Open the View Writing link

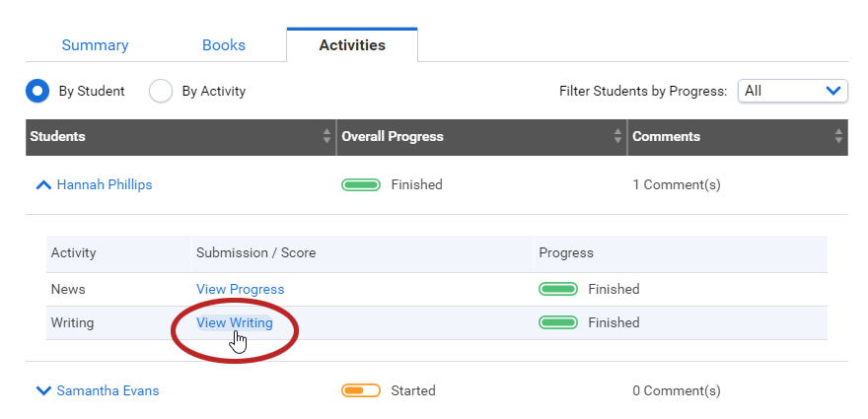click(235, 322)
